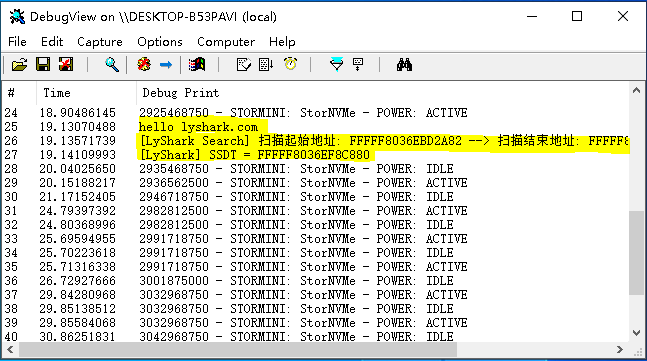Open the Capture menu

[100, 42]
